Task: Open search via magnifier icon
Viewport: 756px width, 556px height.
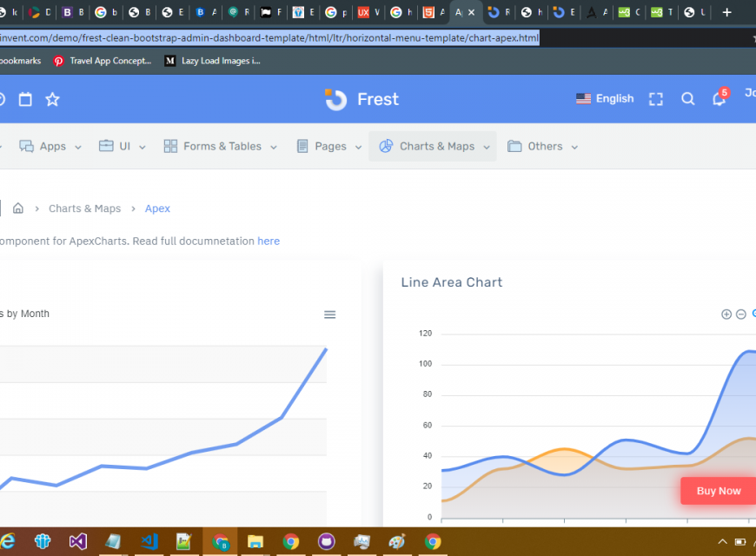Action: 687,99
